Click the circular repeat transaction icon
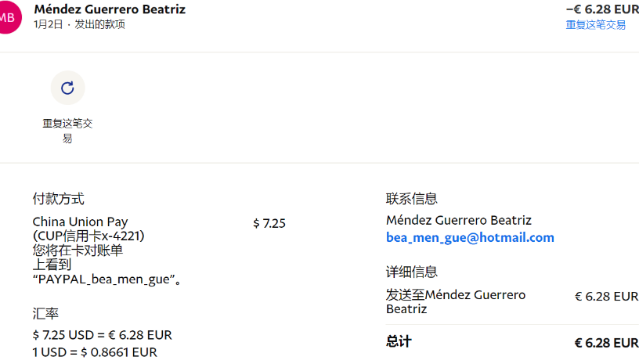The width and height of the screenshot is (639, 364). [x=67, y=88]
